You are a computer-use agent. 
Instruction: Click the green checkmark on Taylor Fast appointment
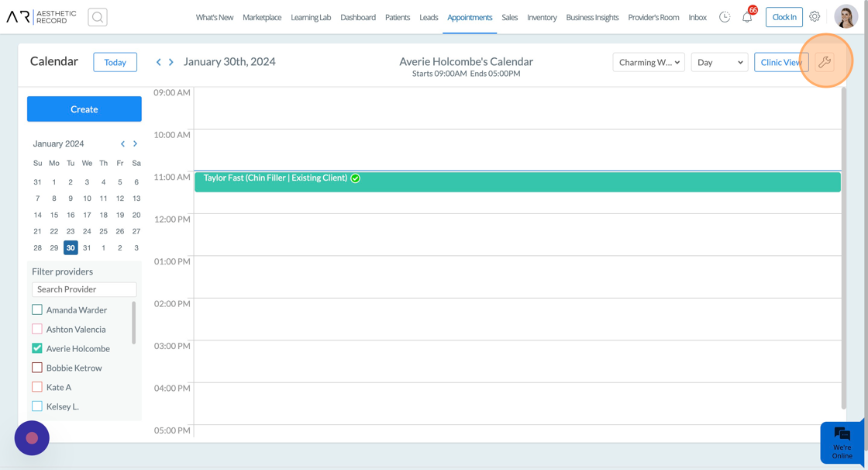(x=356, y=178)
